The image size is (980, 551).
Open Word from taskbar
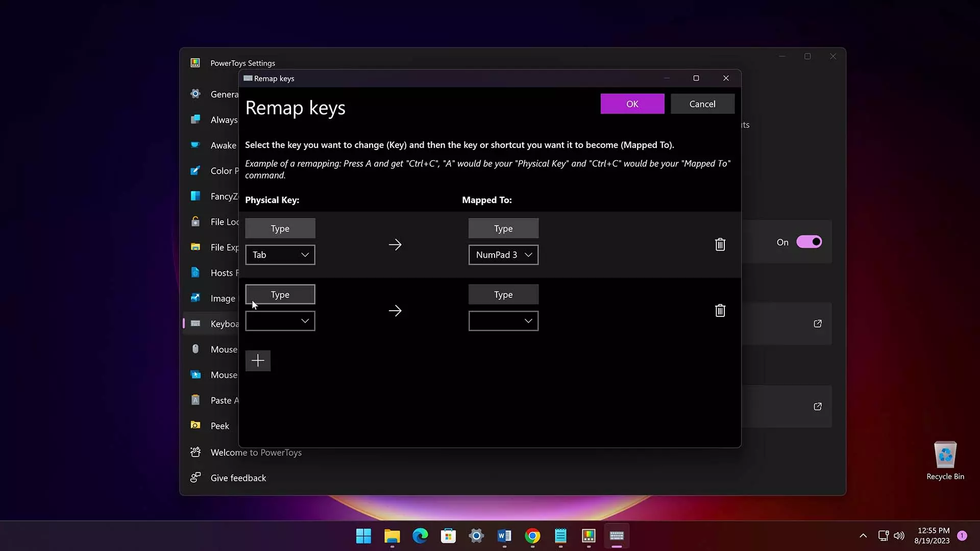click(504, 536)
